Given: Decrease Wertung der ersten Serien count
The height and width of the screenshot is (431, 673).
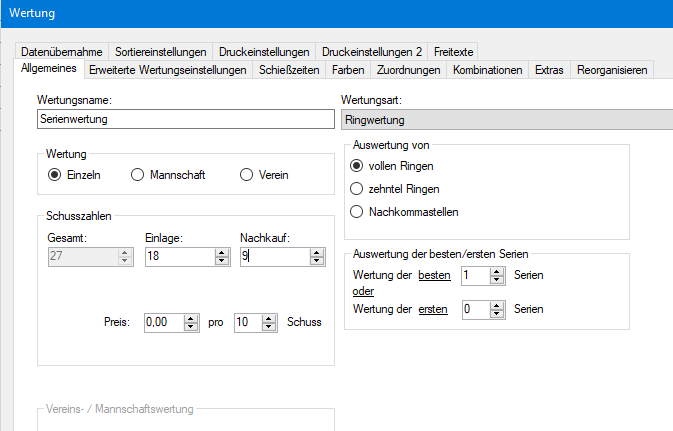Looking at the screenshot, I should [499, 315].
